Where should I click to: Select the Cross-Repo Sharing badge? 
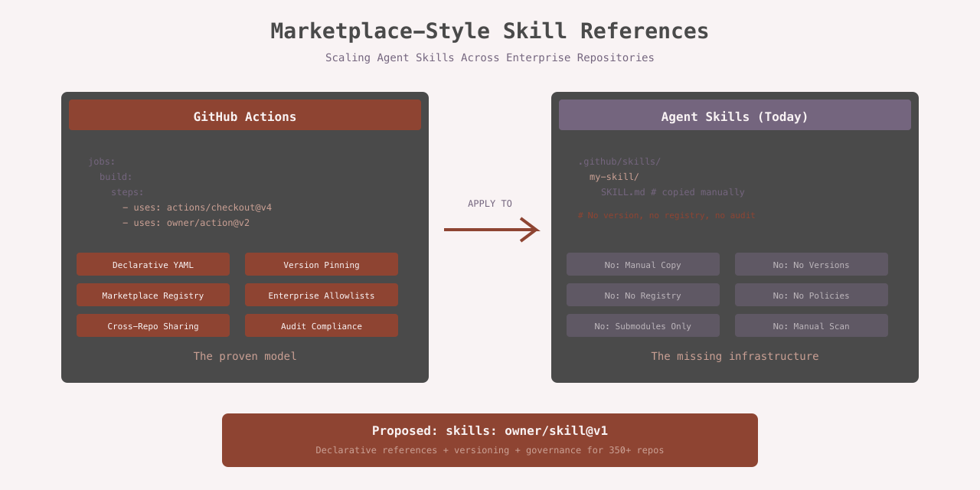click(x=153, y=325)
